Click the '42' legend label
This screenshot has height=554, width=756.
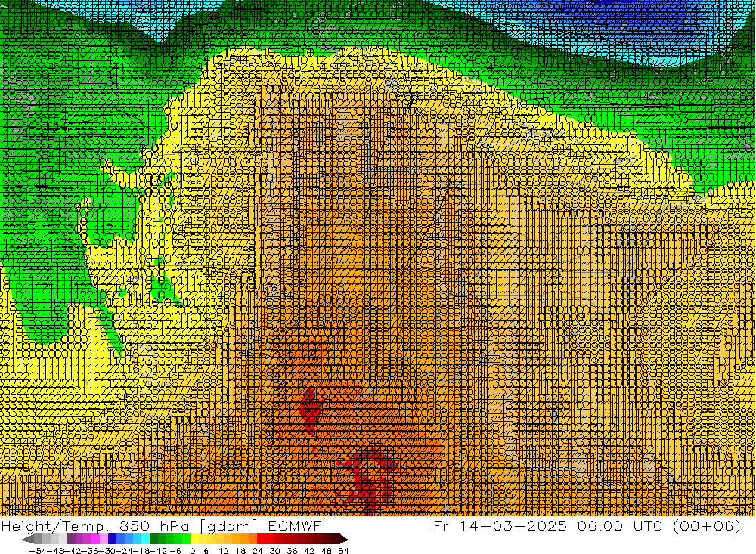pos(309,551)
